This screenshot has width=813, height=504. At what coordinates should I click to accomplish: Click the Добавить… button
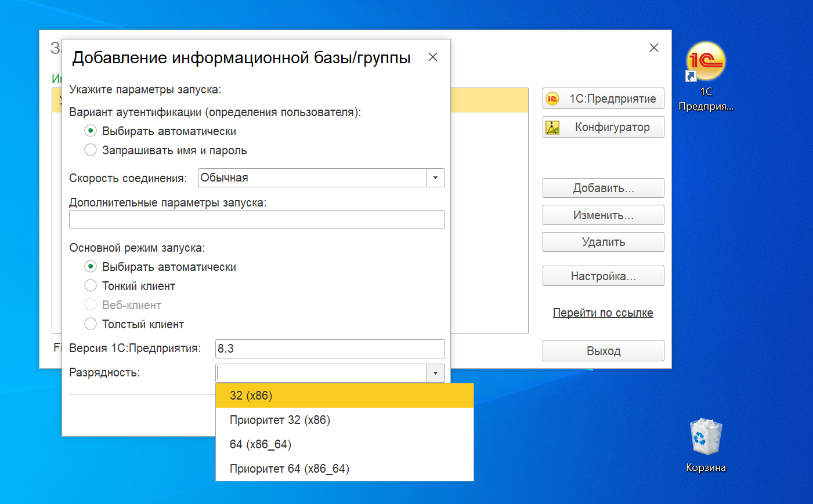coord(603,188)
